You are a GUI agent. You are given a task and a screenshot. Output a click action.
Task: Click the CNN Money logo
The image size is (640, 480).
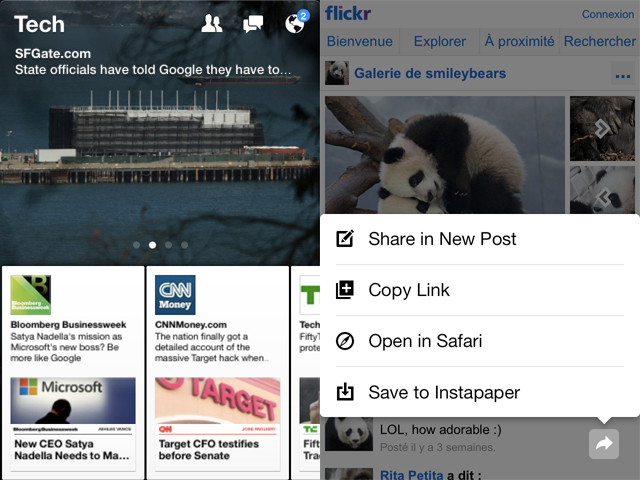pos(175,295)
